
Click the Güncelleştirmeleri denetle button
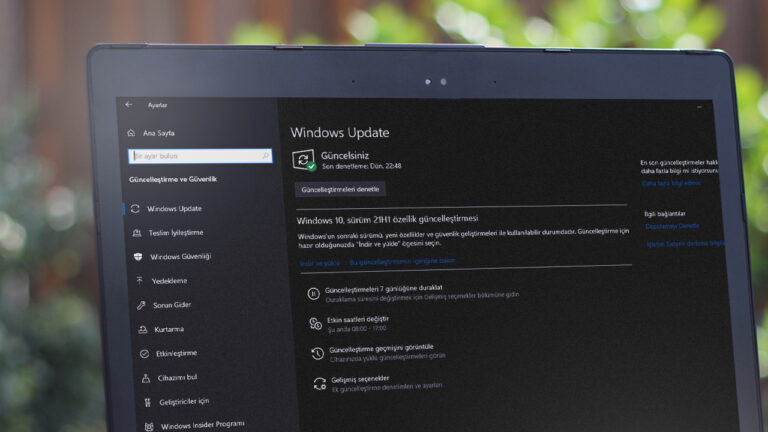(x=340, y=190)
